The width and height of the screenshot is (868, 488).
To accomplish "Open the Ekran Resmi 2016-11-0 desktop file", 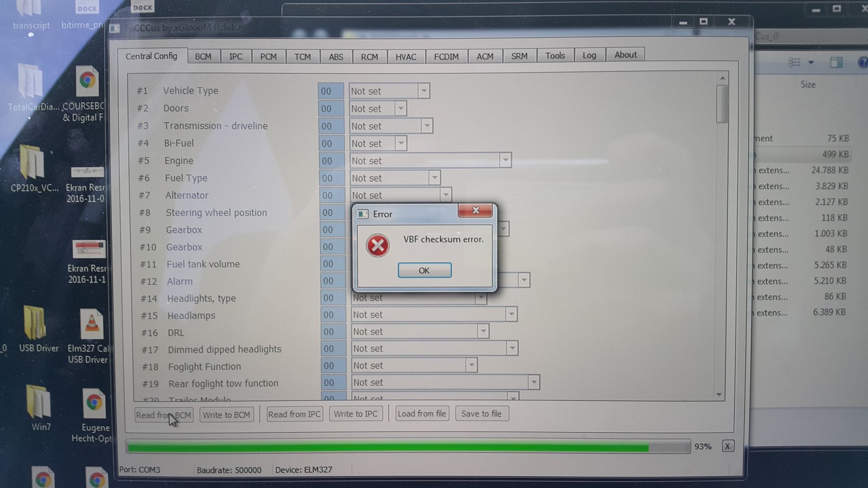I will [x=86, y=183].
